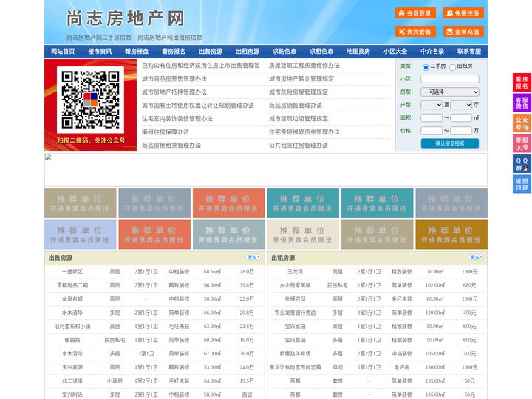Open 商品房销售管理办法 link
Image resolution: width=532 pixels, height=399 pixels.
click(x=296, y=105)
